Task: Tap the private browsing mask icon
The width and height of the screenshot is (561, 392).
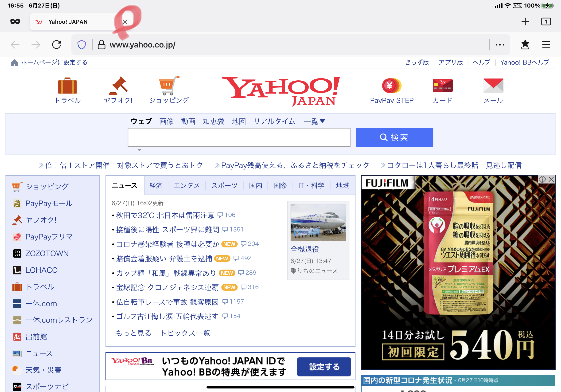Action: [15, 22]
